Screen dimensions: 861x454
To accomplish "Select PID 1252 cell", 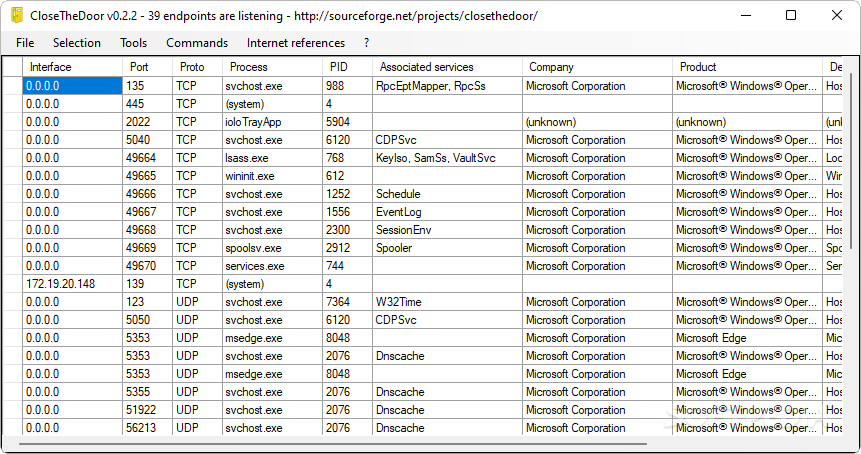I will click(x=347, y=194).
